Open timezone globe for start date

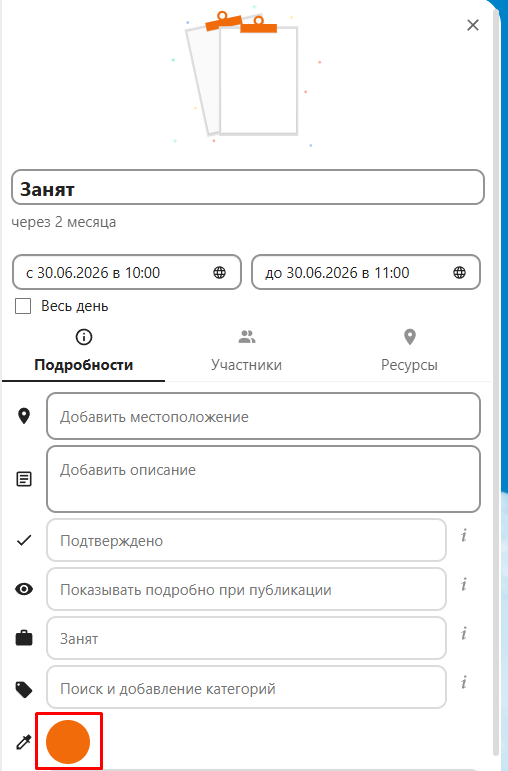[x=219, y=272]
